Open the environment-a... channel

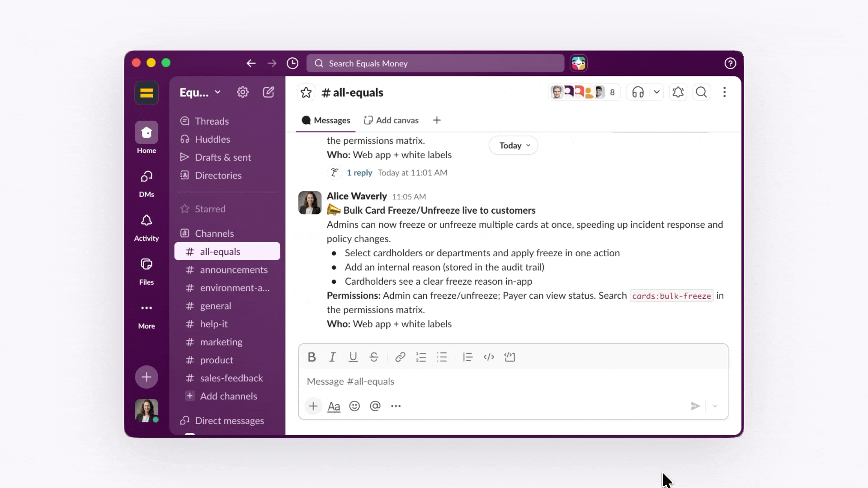point(227,288)
